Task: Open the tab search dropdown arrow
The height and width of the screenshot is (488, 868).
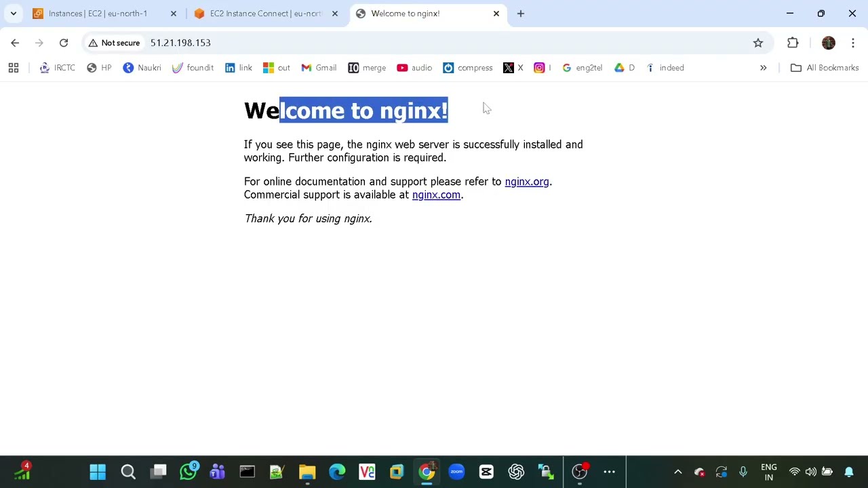Action: click(14, 14)
